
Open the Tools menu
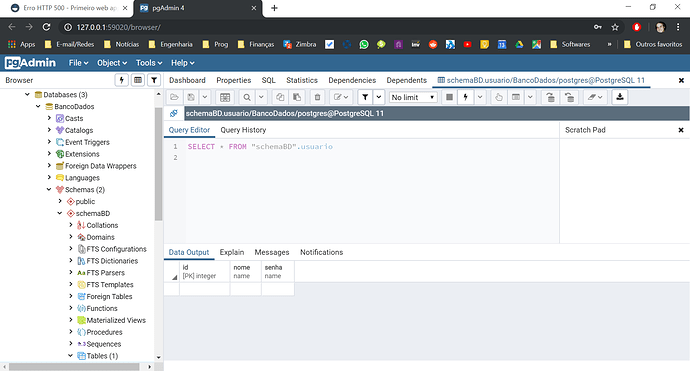pos(149,63)
